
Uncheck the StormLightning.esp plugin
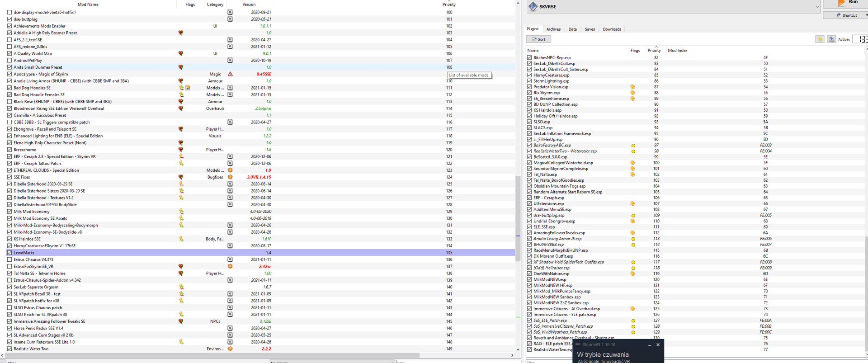coord(529,81)
